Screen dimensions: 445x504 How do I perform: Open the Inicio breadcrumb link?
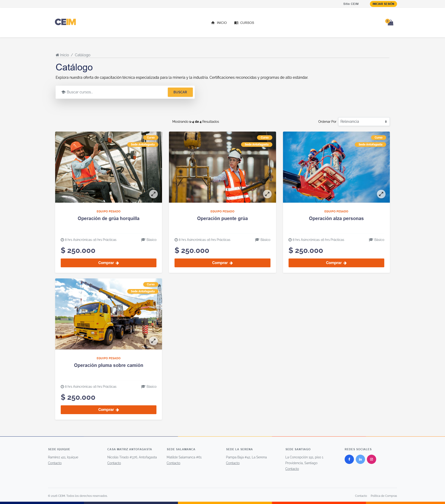click(64, 55)
